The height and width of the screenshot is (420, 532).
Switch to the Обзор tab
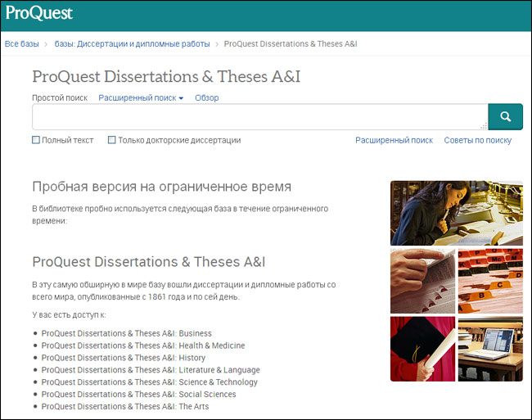(206, 98)
